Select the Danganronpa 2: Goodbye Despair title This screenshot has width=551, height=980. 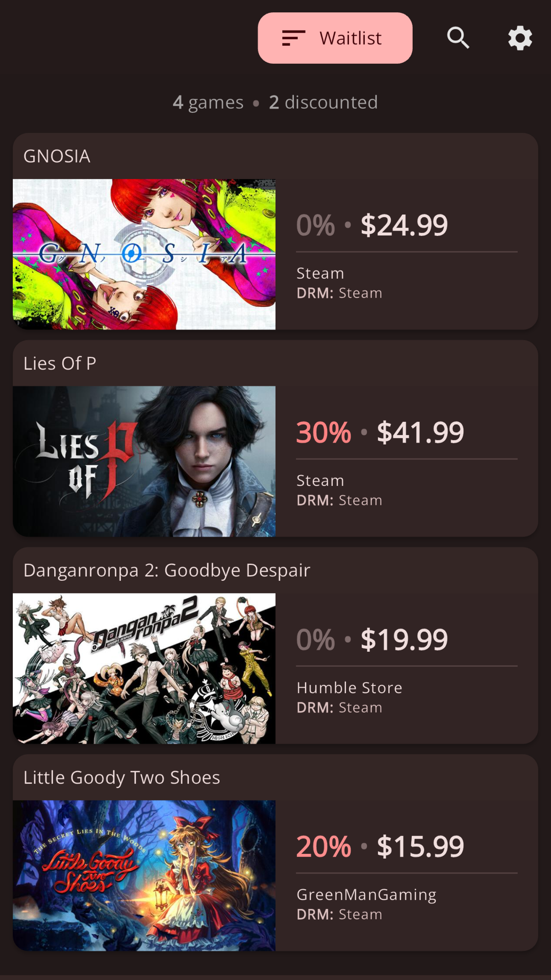coord(167,571)
